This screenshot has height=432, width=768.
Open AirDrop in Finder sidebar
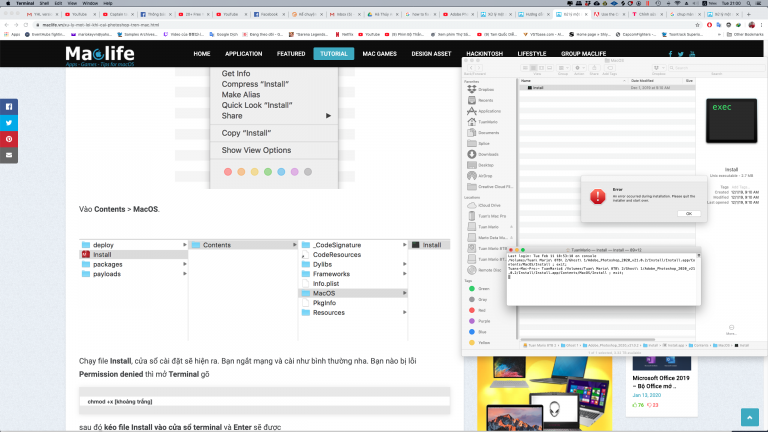tap(480, 176)
